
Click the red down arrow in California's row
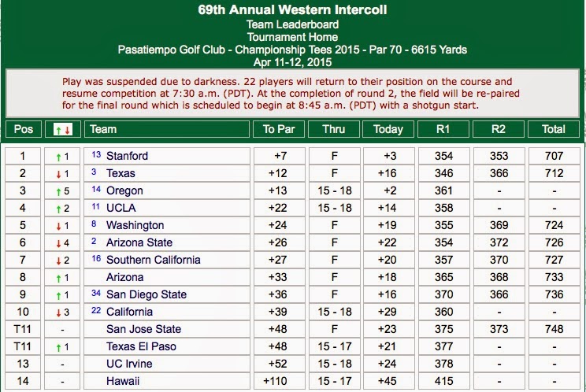(x=58, y=312)
